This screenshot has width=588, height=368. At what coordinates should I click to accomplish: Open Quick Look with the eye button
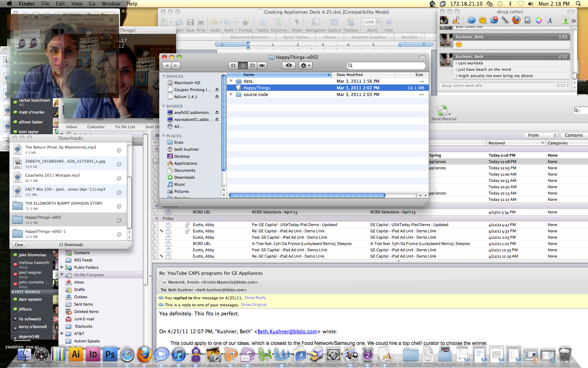pyautogui.click(x=289, y=66)
